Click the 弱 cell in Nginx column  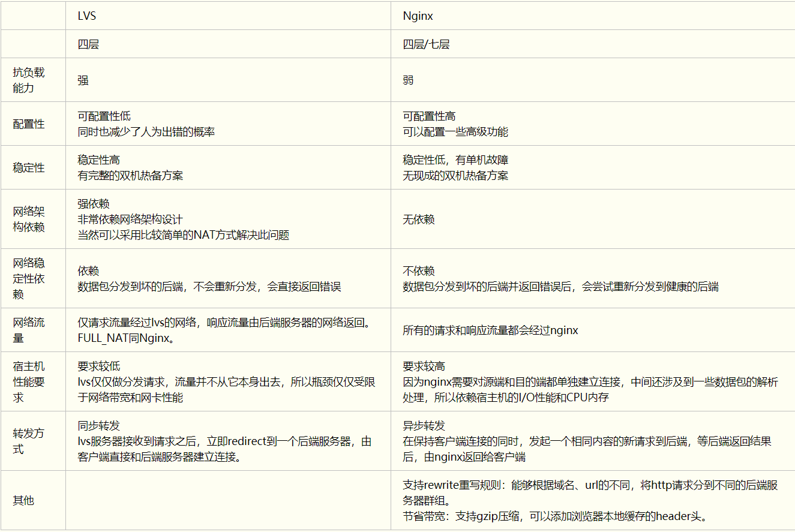593,80
